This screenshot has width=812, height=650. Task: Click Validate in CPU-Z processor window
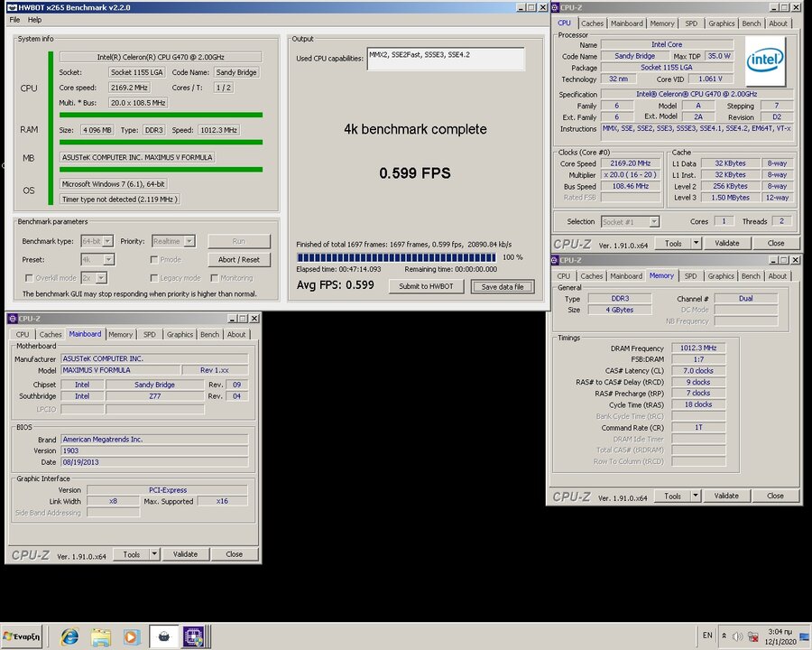click(x=726, y=243)
